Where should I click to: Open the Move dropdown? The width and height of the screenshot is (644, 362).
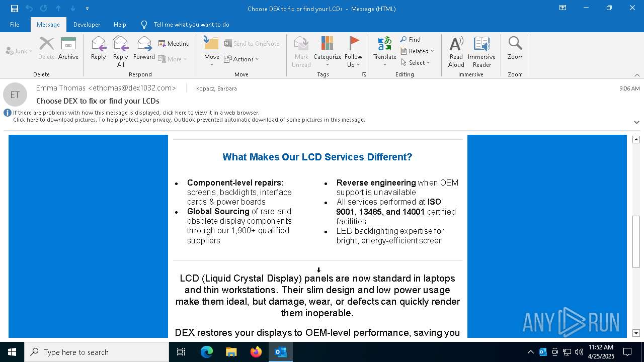(212, 52)
